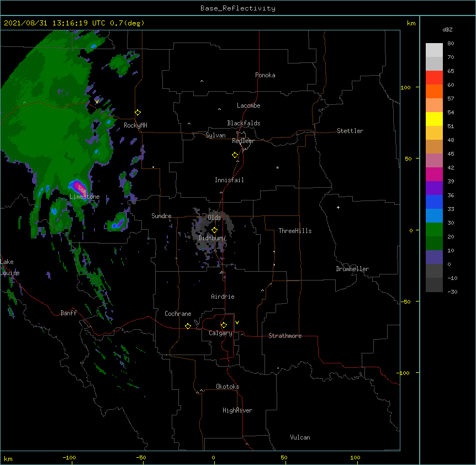
Task: Click the green 20 dBZ legend swatch
Action: 434,230
